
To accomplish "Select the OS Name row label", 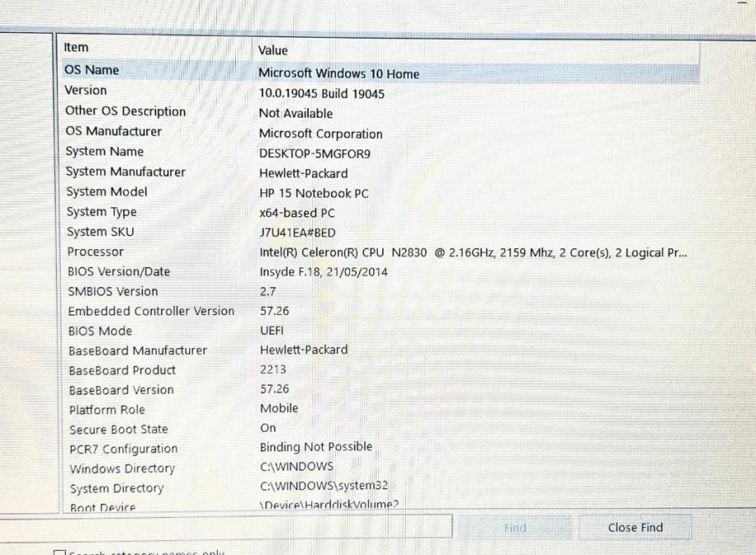I will coord(91,70).
